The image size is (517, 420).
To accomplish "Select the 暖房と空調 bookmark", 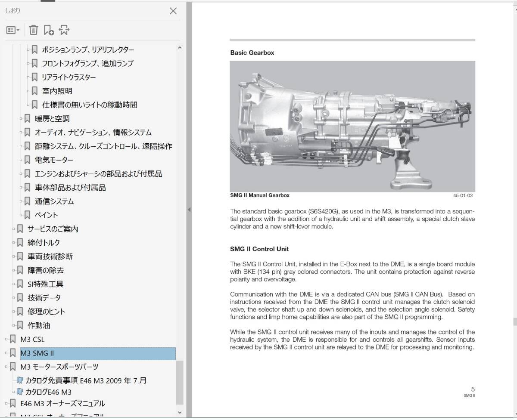I will (52, 119).
